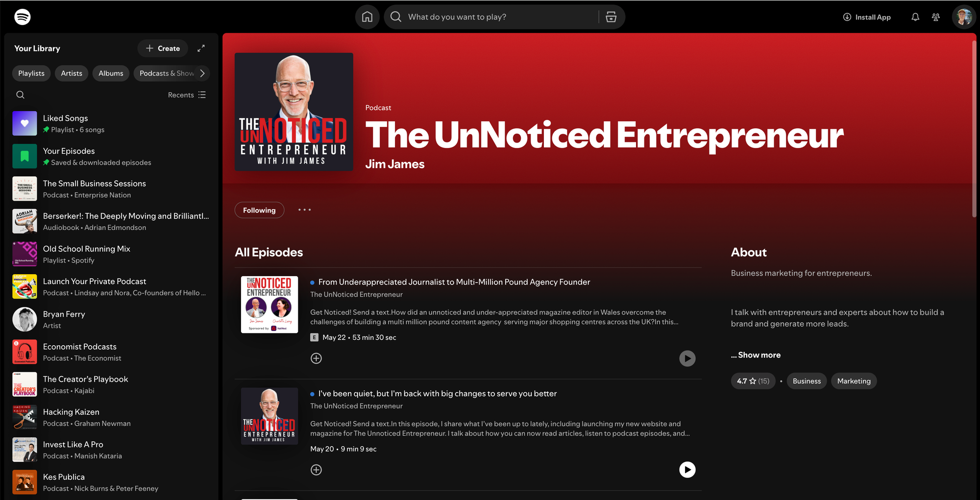Show more library filter chips arrow

pyautogui.click(x=202, y=73)
